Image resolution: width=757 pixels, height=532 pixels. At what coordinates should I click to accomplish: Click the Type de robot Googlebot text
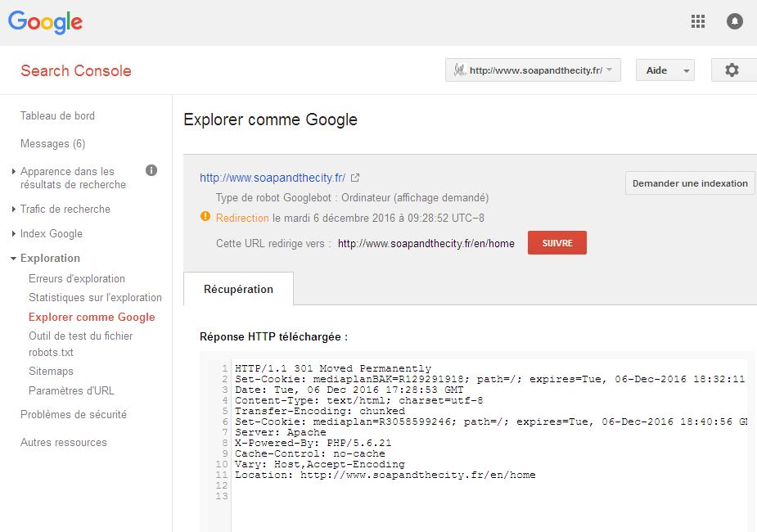(352, 198)
